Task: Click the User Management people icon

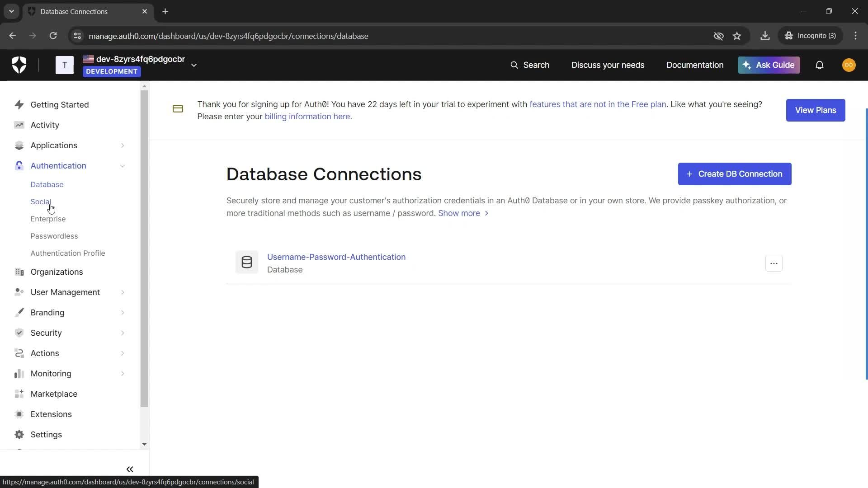Action: [x=19, y=292]
